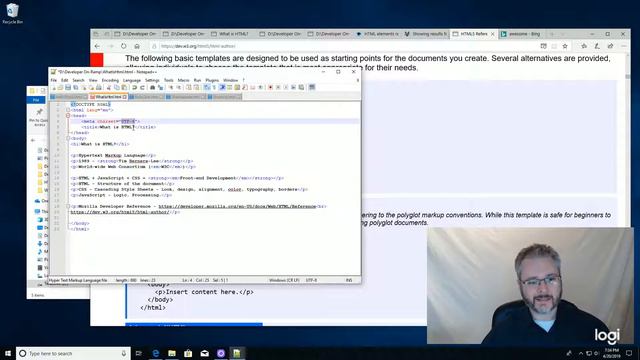Open the Encoding menu in Notepad++
The image size is (640, 360).
pyautogui.click(x=110, y=80)
